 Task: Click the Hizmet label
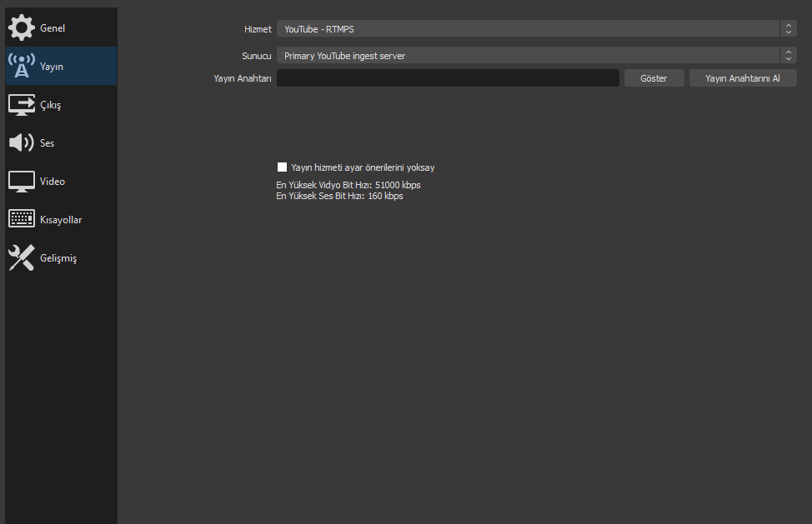[x=258, y=29]
